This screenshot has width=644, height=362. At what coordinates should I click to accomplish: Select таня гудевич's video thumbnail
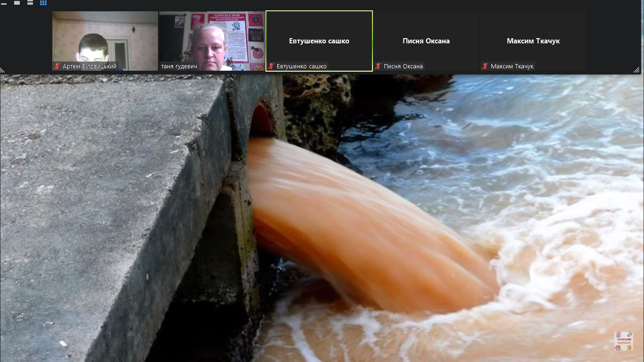[x=212, y=41]
